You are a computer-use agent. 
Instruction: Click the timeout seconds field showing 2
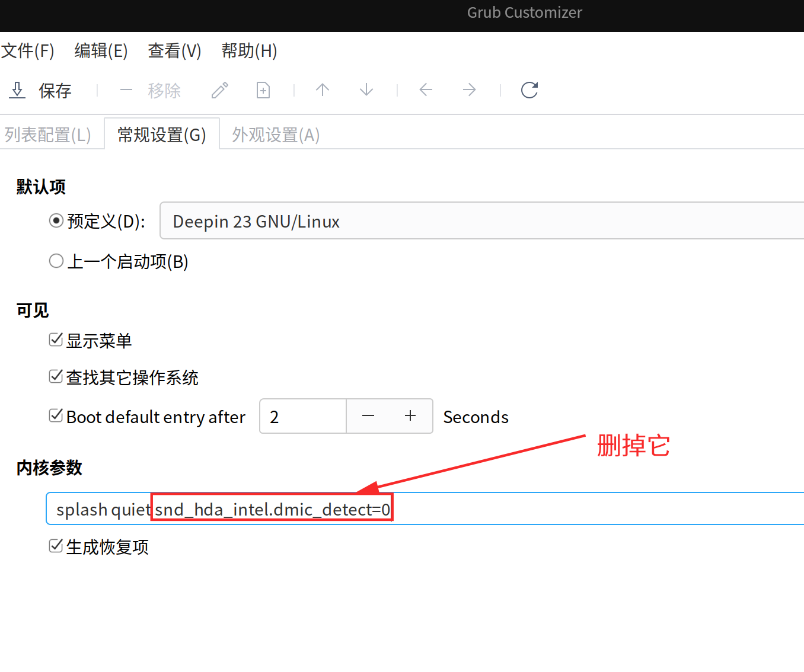(x=303, y=416)
